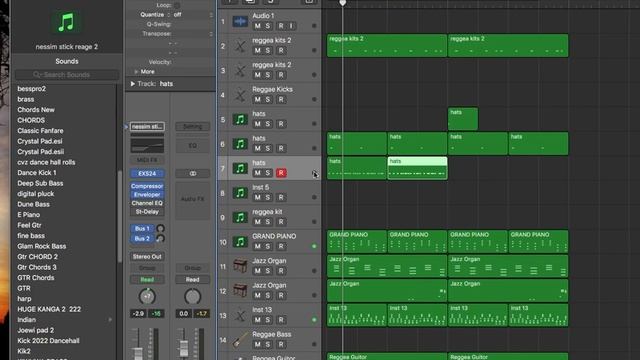Click the drum icon on track 2
This screenshot has width=640, height=360.
[240, 46]
